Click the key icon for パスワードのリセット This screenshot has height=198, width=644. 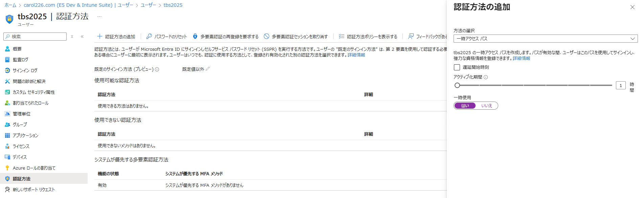point(149,36)
